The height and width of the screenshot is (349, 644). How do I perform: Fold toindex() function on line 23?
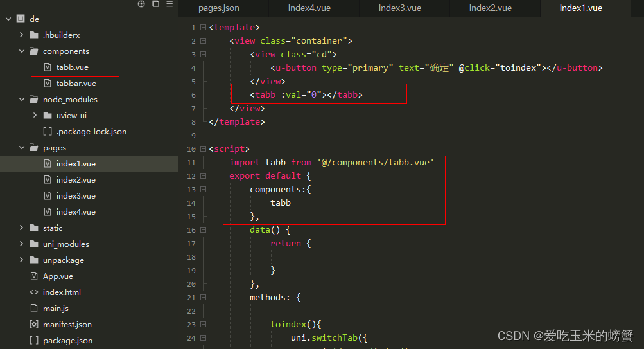pos(203,325)
